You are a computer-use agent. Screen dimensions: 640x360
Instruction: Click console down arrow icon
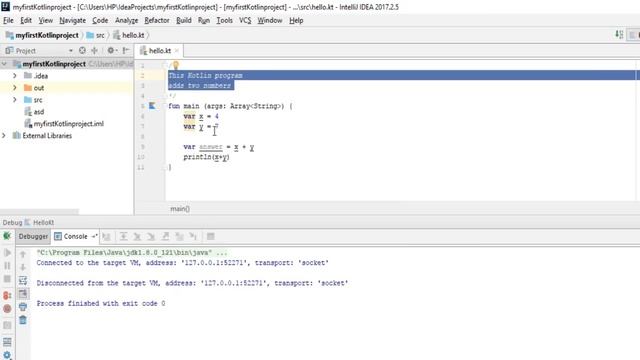click(23, 267)
